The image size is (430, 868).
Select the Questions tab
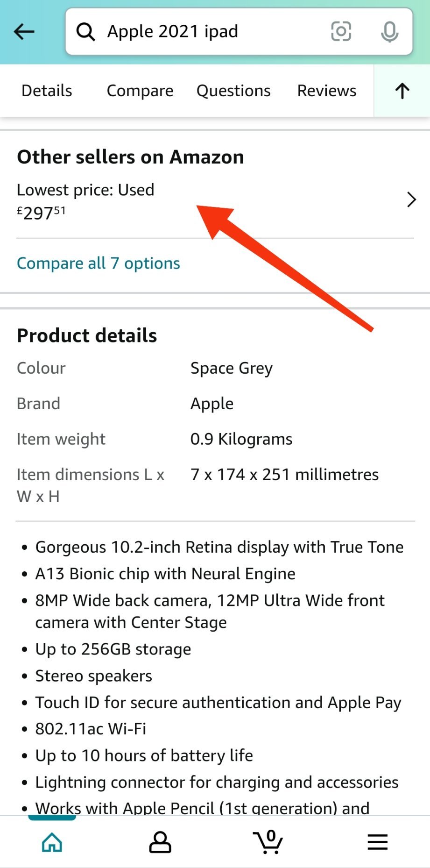pos(233,91)
